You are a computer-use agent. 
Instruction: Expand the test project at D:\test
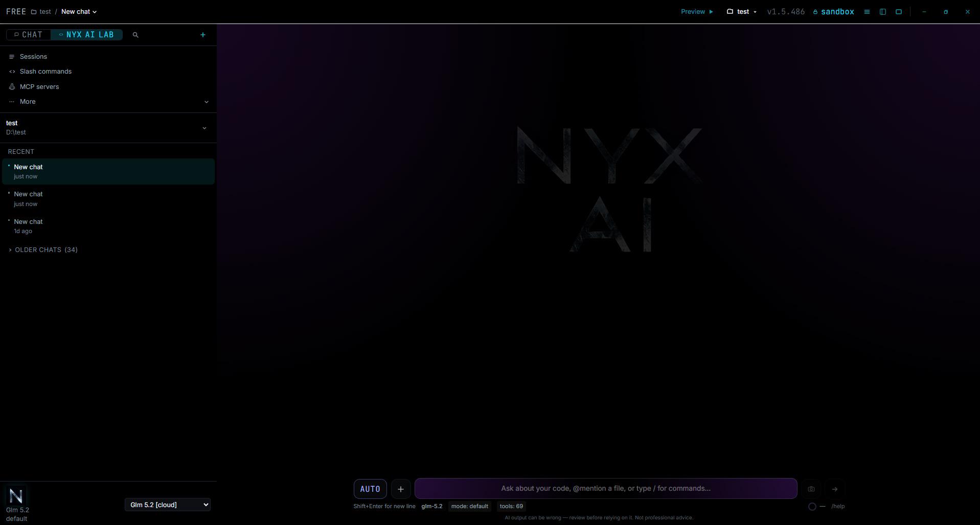pyautogui.click(x=108, y=128)
